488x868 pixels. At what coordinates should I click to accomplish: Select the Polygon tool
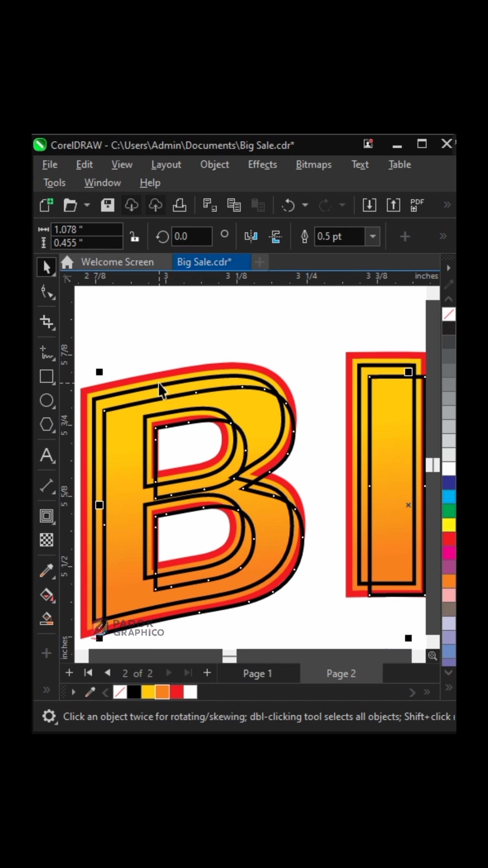pyautogui.click(x=47, y=425)
